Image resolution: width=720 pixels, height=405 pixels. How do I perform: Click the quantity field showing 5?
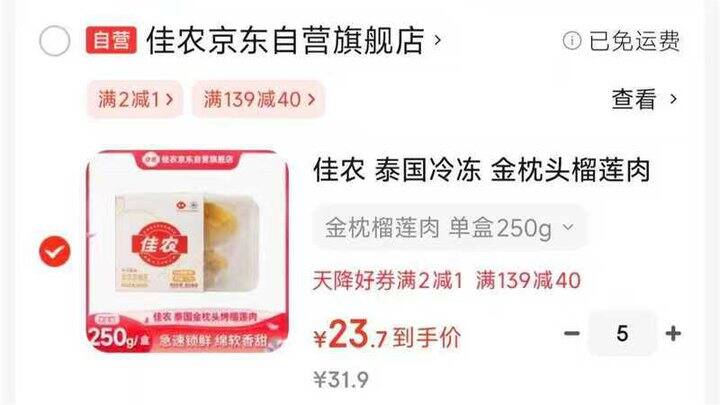click(x=622, y=333)
